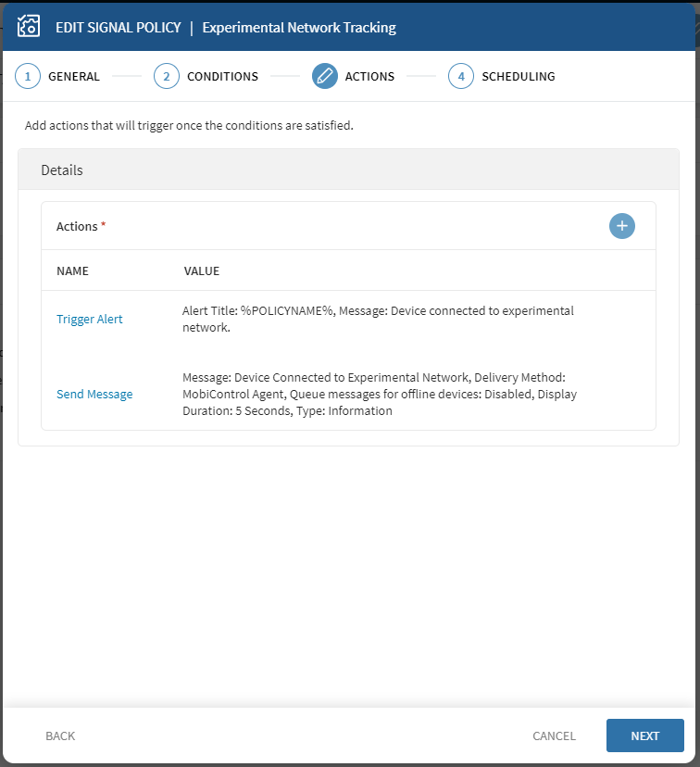Open the Send Message action link
Image resolution: width=700 pixels, height=767 pixels.
pos(94,395)
